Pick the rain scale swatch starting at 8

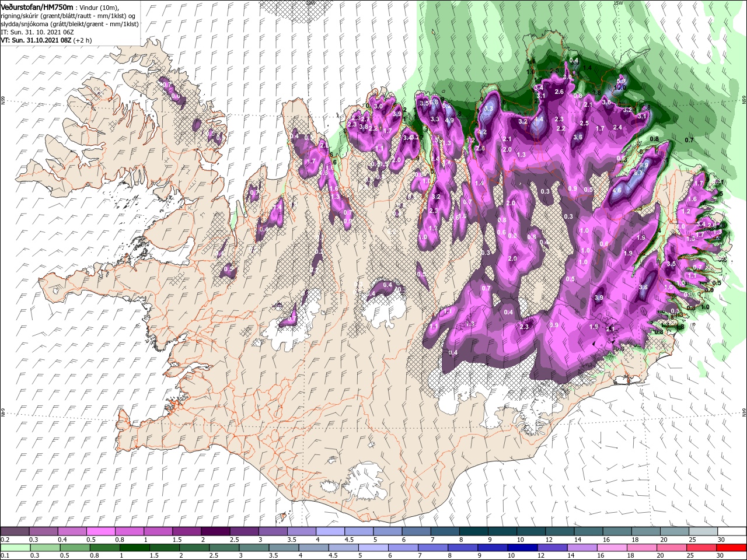(x=463, y=548)
